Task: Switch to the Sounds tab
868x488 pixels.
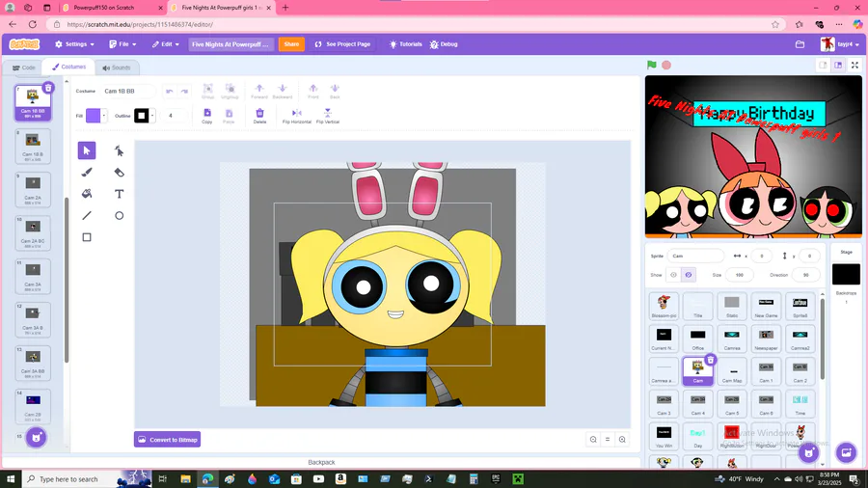Action: (117, 68)
